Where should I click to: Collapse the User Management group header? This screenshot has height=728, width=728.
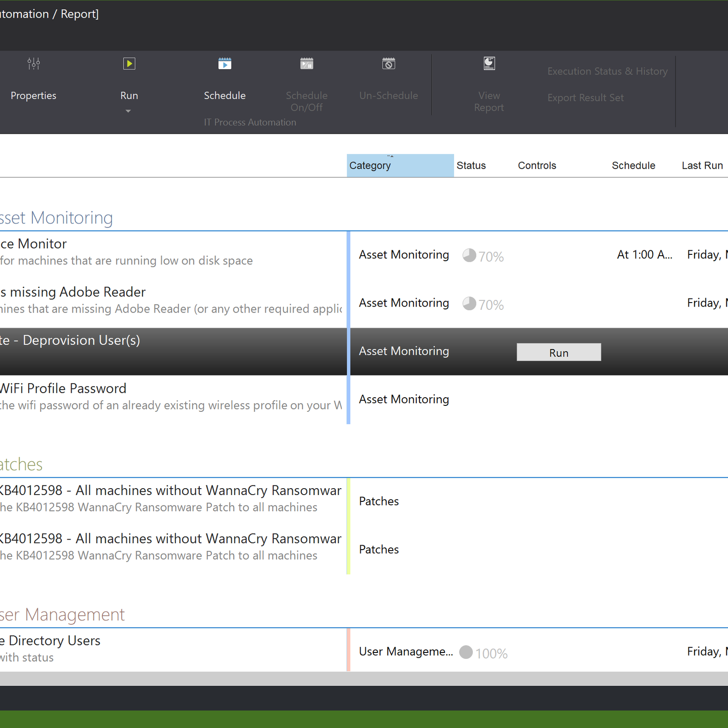pyautogui.click(x=62, y=615)
